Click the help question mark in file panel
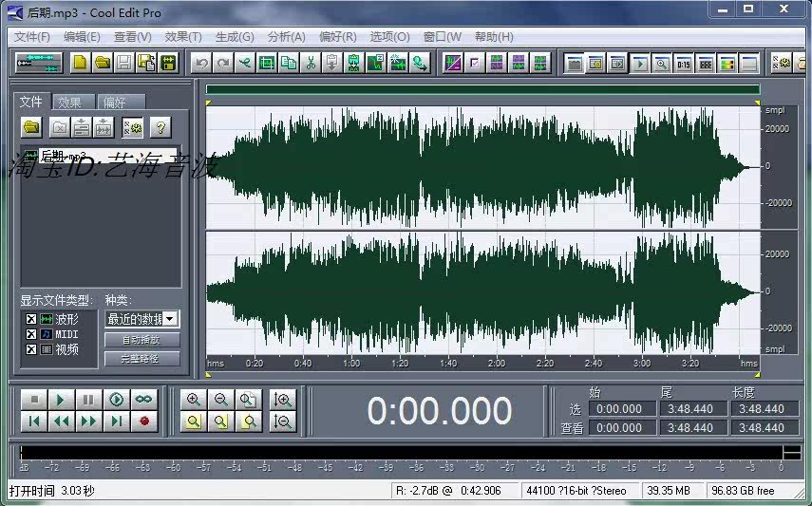 161,127
